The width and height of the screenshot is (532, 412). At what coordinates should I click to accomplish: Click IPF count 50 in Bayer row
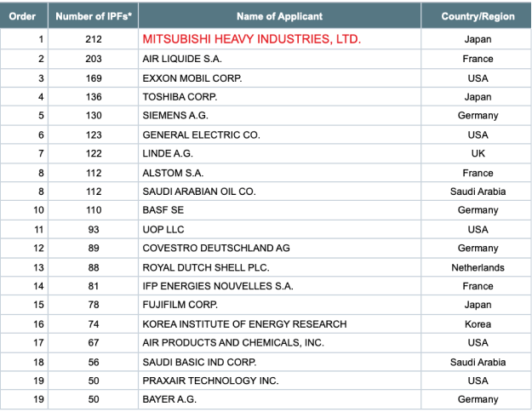[x=94, y=399]
